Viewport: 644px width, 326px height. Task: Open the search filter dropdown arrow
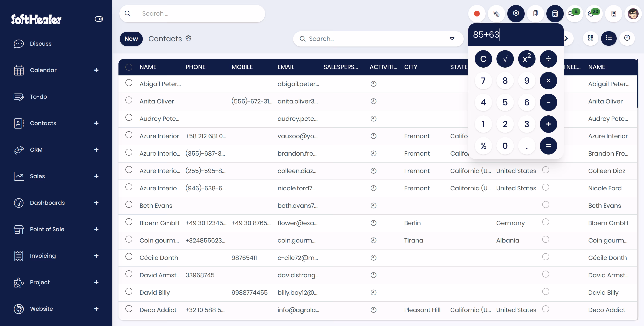click(x=452, y=38)
